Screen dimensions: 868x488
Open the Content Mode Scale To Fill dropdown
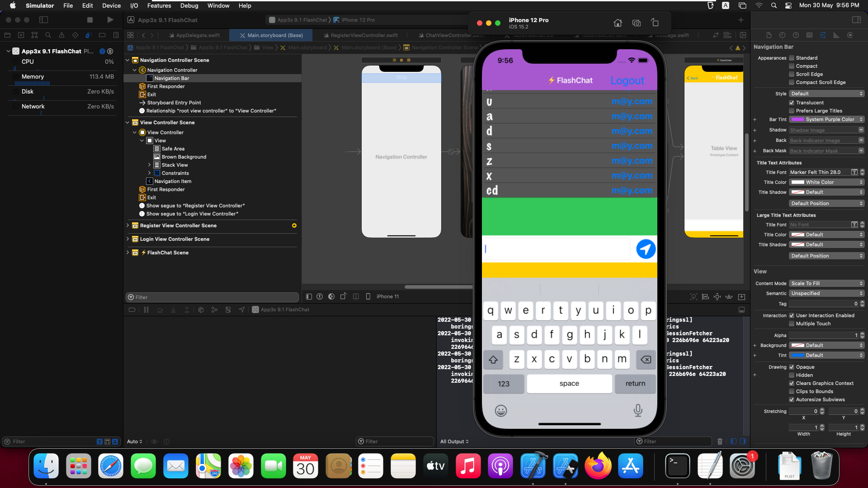(x=826, y=283)
